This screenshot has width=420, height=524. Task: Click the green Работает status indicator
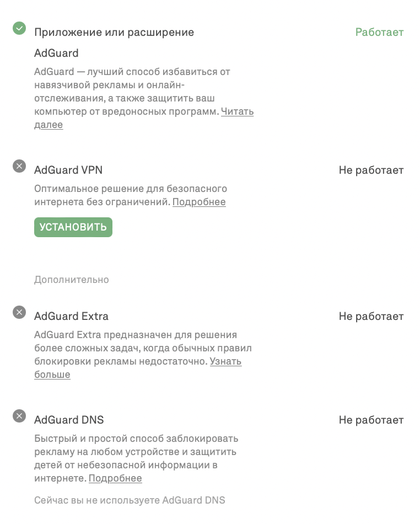pos(379,32)
